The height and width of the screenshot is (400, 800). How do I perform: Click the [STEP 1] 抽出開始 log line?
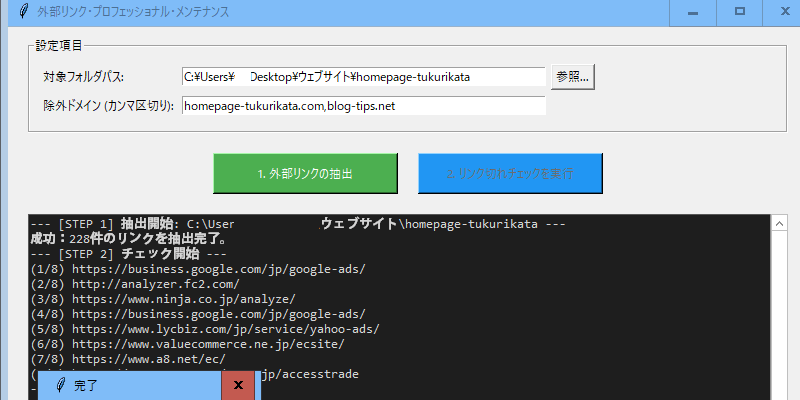pyautogui.click(x=298, y=224)
